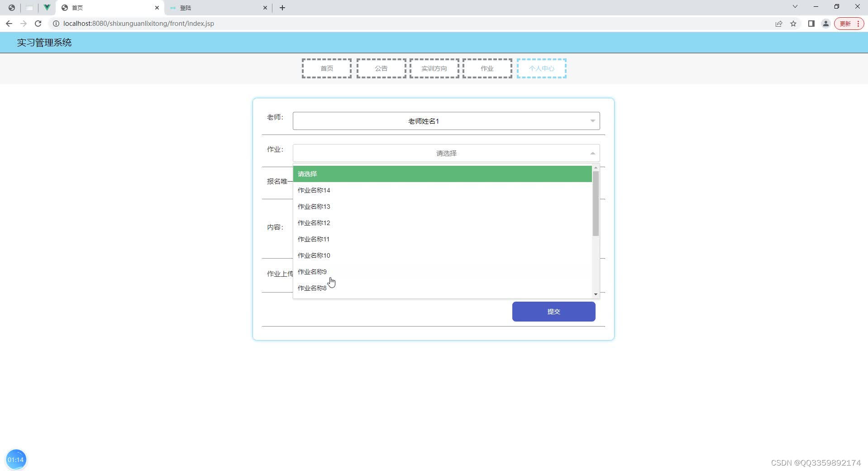Screen dimensions: 868x471
Task: Click the 老师 dropdown arrow
Action: tap(592, 121)
